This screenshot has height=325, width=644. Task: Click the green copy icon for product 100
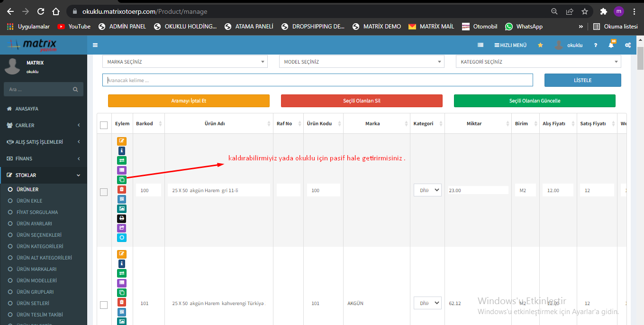[x=122, y=180]
